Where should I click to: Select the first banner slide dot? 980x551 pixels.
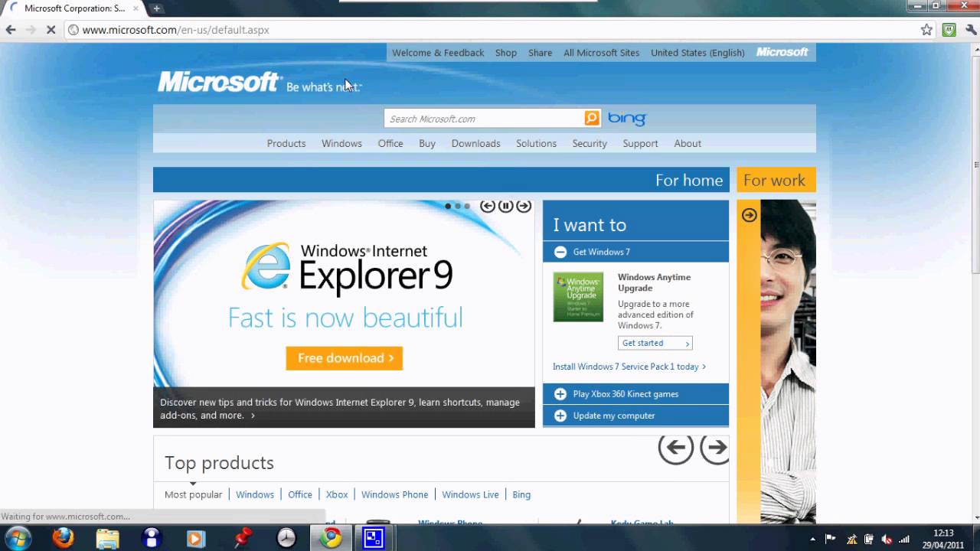click(x=449, y=206)
